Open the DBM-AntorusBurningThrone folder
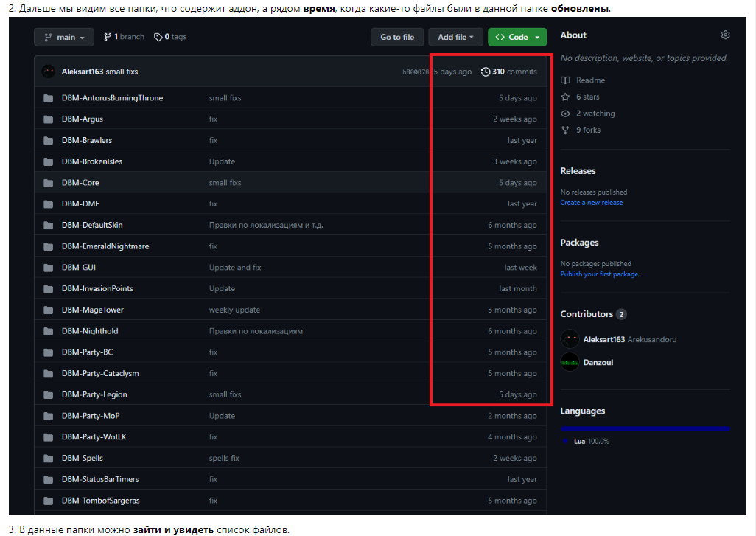This screenshot has width=756, height=536. click(x=112, y=98)
